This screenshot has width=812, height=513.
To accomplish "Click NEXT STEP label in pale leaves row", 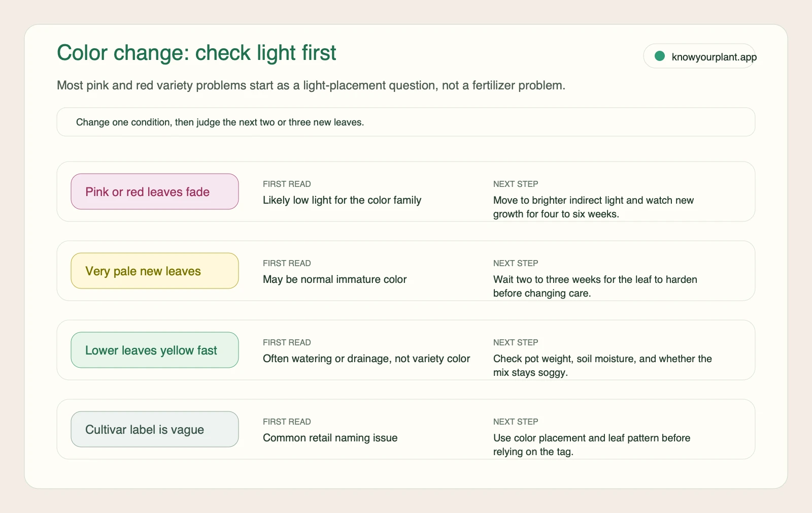I will point(516,263).
